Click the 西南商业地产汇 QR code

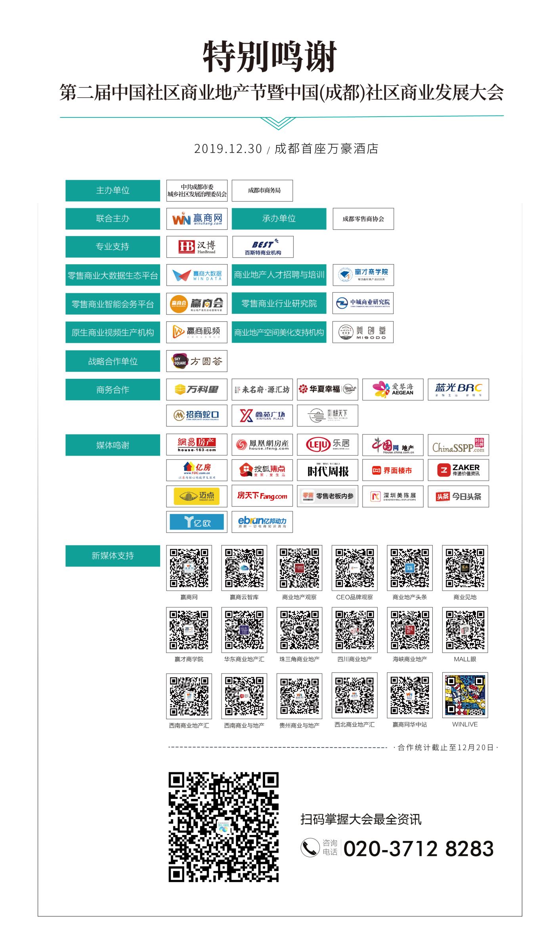tap(189, 696)
